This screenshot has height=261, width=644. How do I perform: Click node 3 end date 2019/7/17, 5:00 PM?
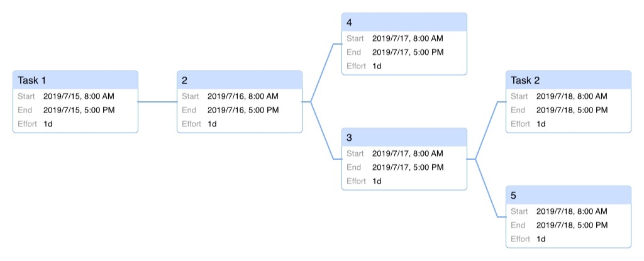[x=408, y=167]
